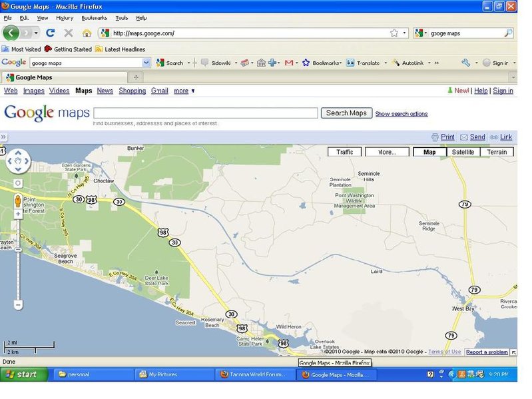The image size is (532, 399).
Task: Open the tab list dropdown
Action: pyautogui.click(x=513, y=77)
